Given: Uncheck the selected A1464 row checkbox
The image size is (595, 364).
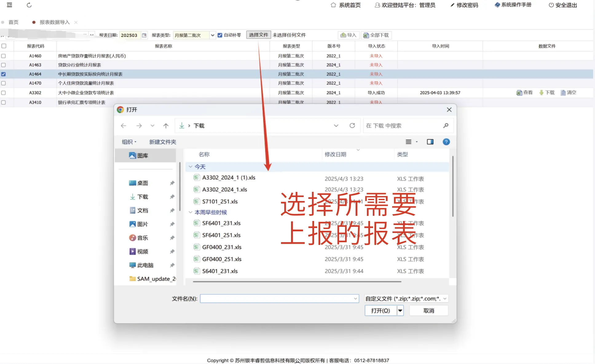Looking at the screenshot, I should [3, 74].
